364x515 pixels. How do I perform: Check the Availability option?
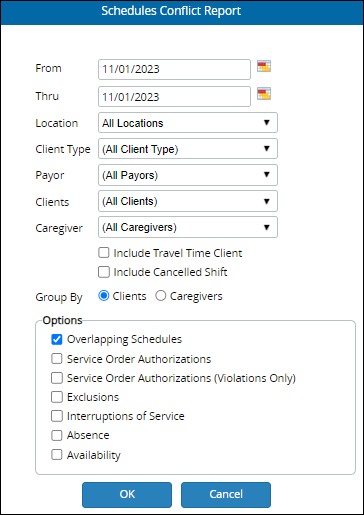coord(57,455)
